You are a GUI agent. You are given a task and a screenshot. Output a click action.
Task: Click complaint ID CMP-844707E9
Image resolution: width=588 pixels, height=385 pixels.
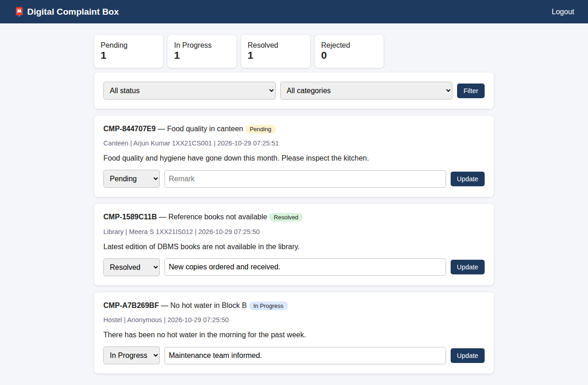[x=130, y=129]
